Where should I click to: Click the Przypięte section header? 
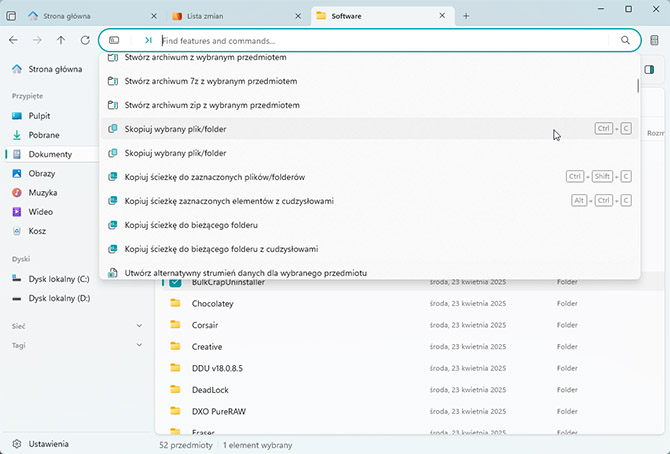point(27,96)
